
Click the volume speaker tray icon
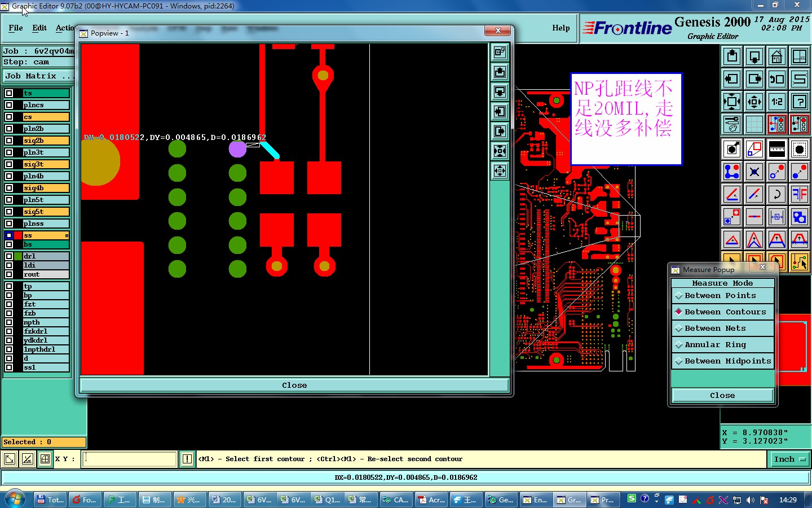point(751,500)
